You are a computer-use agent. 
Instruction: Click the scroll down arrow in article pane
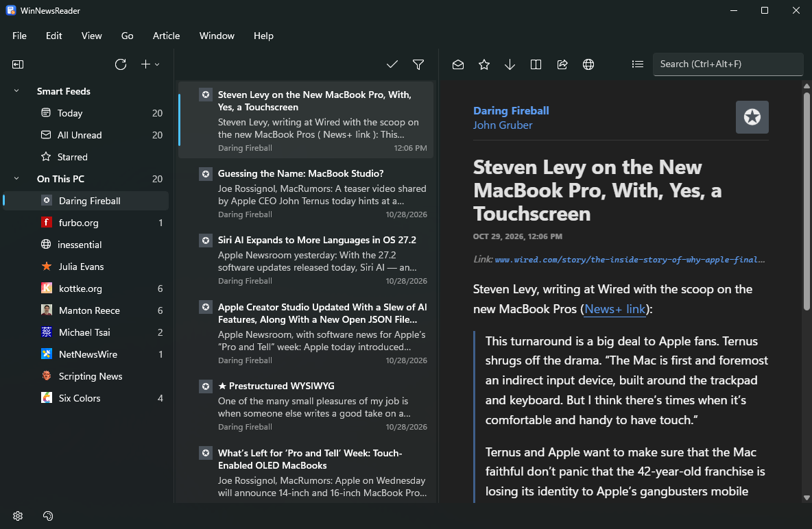click(807, 498)
